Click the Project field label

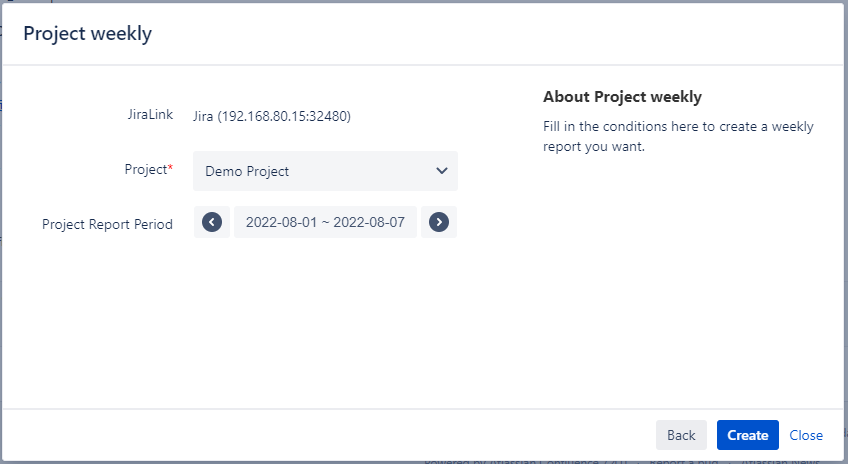pyautogui.click(x=144, y=170)
